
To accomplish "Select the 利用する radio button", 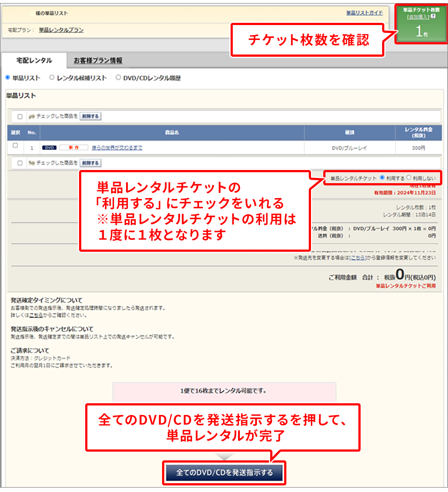I will [382, 178].
